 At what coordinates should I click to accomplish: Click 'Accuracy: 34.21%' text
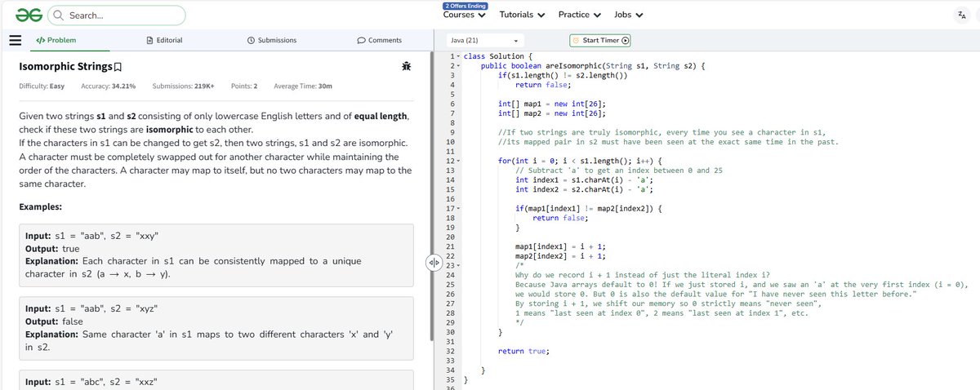coord(109,86)
